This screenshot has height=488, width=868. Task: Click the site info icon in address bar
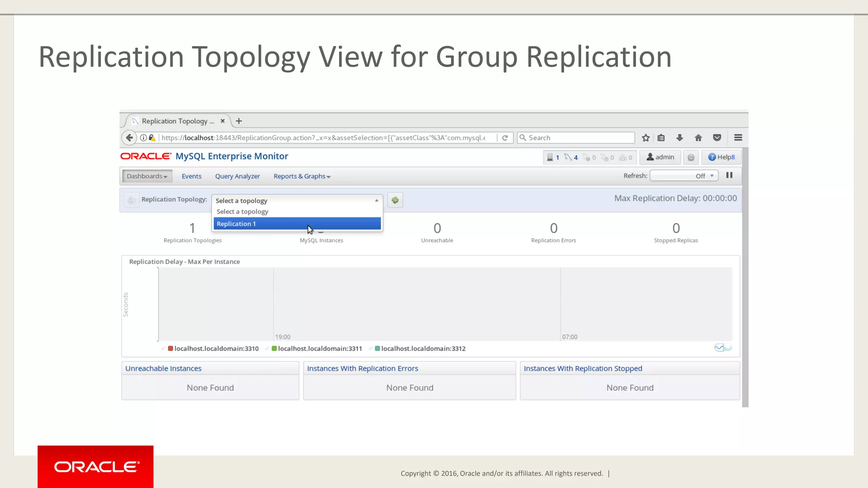pos(143,138)
